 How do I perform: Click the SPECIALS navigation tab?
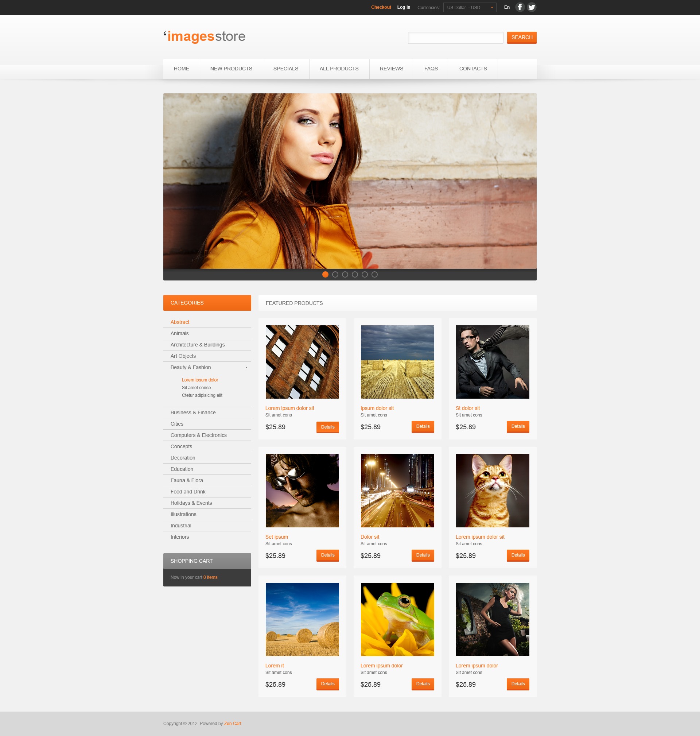coord(285,68)
